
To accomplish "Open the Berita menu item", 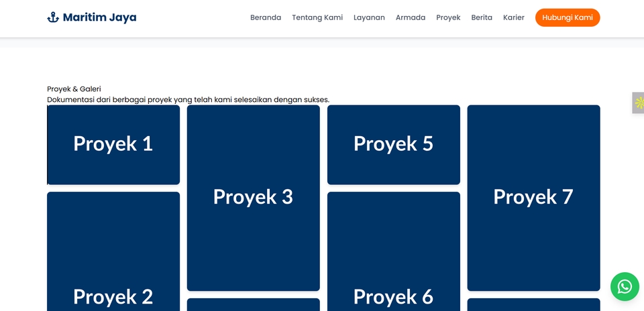I will [482, 17].
